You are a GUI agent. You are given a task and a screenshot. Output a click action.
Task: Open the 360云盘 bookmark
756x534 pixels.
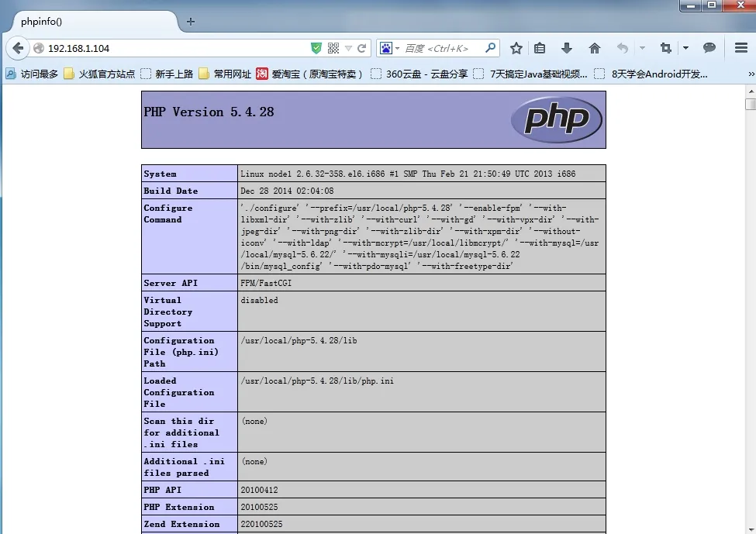pos(419,74)
